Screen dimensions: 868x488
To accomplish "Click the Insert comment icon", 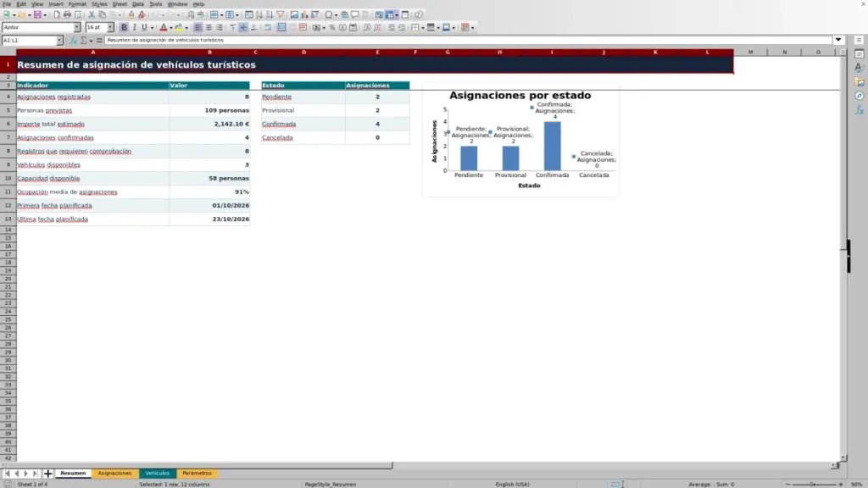I will [355, 14].
